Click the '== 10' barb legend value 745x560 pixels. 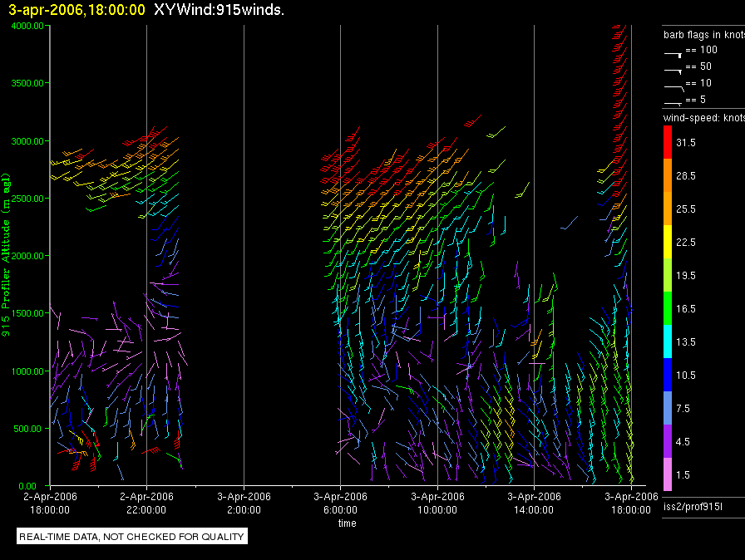point(698,82)
